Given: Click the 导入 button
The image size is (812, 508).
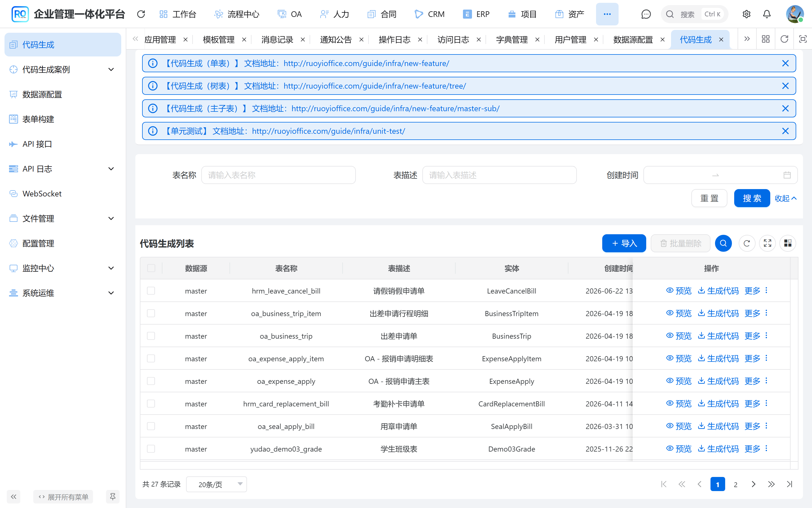Looking at the screenshot, I should [x=624, y=243].
